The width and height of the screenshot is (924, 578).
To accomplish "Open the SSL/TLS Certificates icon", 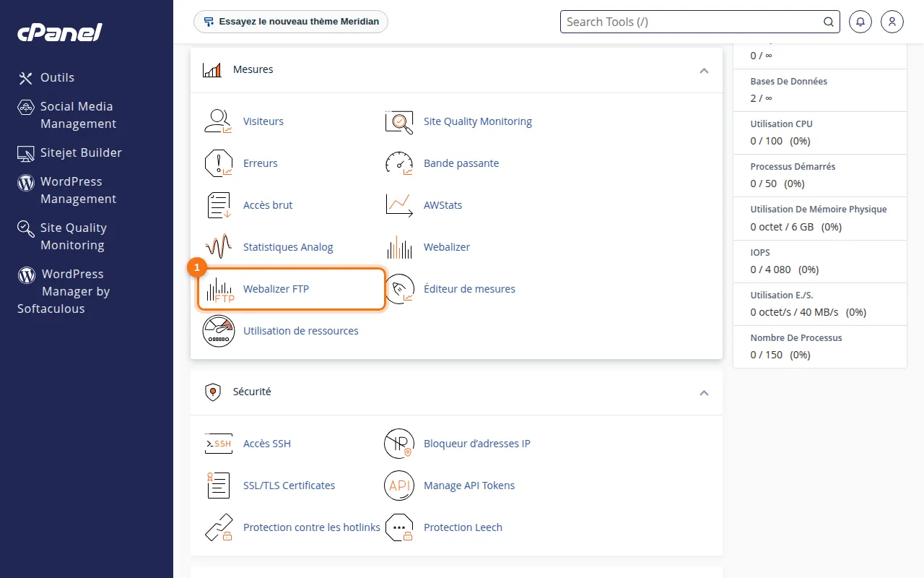I will pos(219,486).
